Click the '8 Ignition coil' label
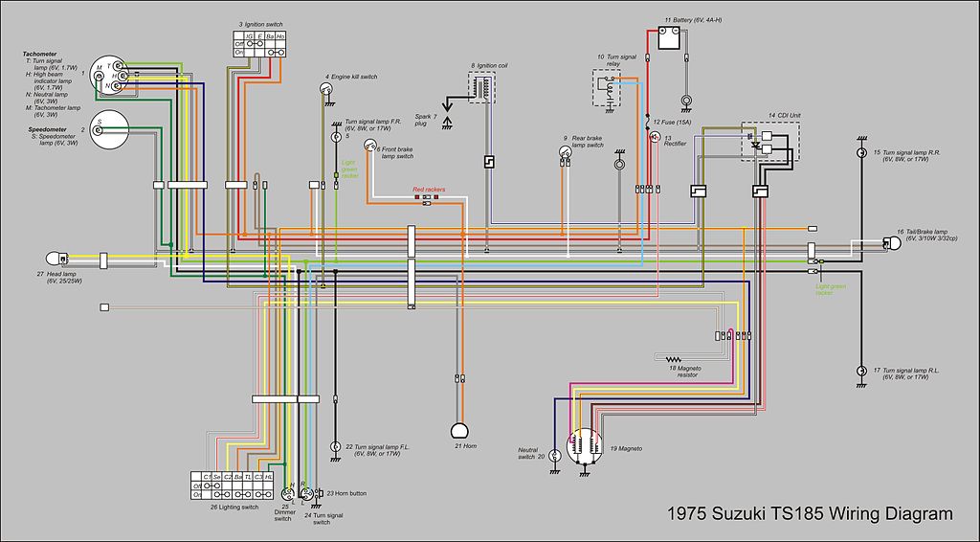This screenshot has height=542, width=980. [x=489, y=66]
